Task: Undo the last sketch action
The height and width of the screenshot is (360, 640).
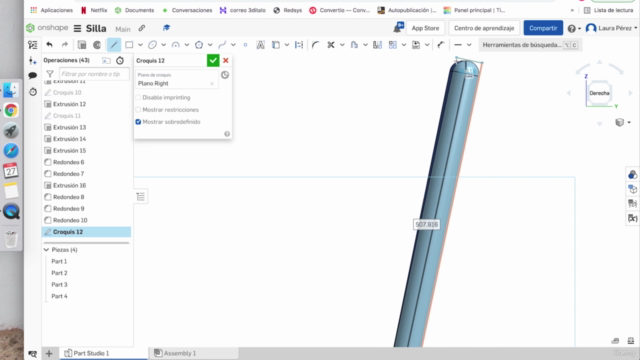Action: (x=49, y=45)
